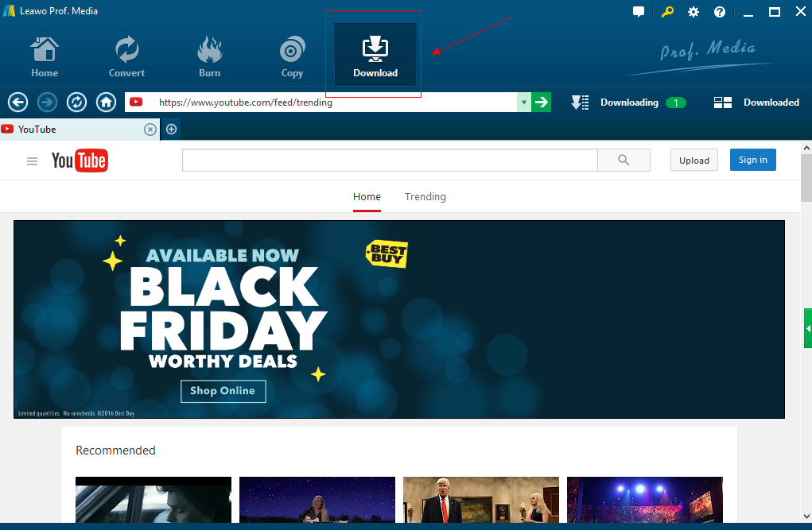Click the YouTube search magnifier button

pyautogui.click(x=624, y=160)
